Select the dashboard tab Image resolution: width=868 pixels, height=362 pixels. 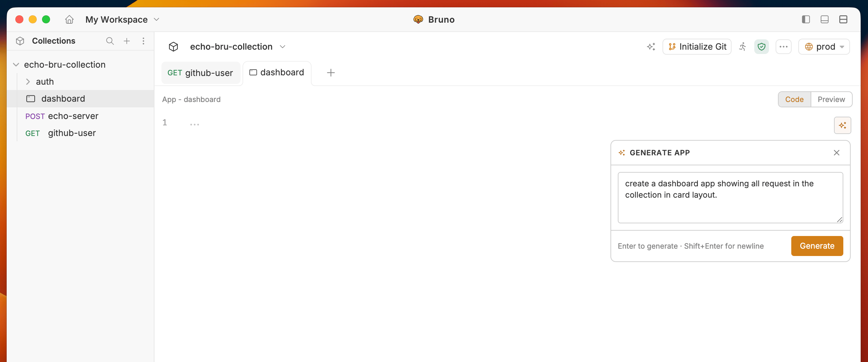pos(277,72)
